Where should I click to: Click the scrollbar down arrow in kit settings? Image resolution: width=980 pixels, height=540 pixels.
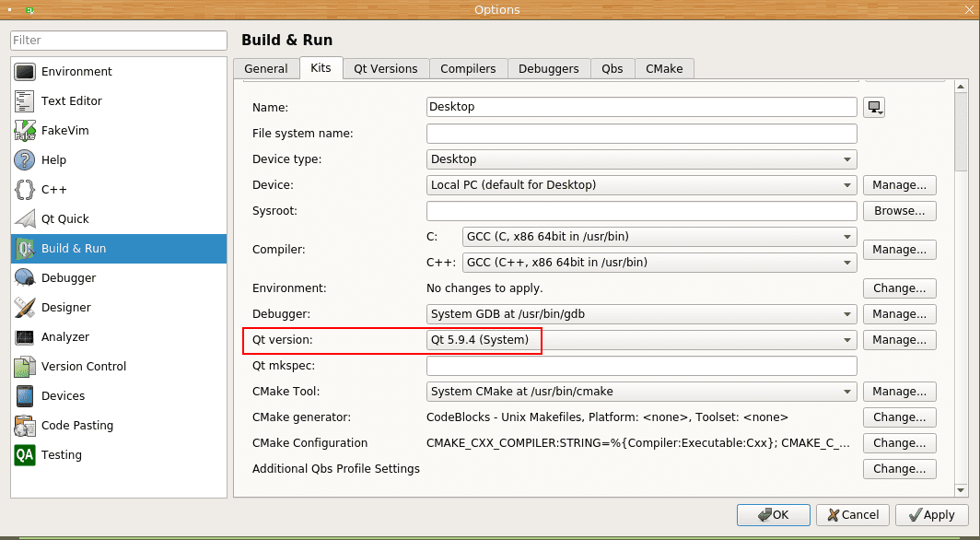pyautogui.click(x=962, y=490)
